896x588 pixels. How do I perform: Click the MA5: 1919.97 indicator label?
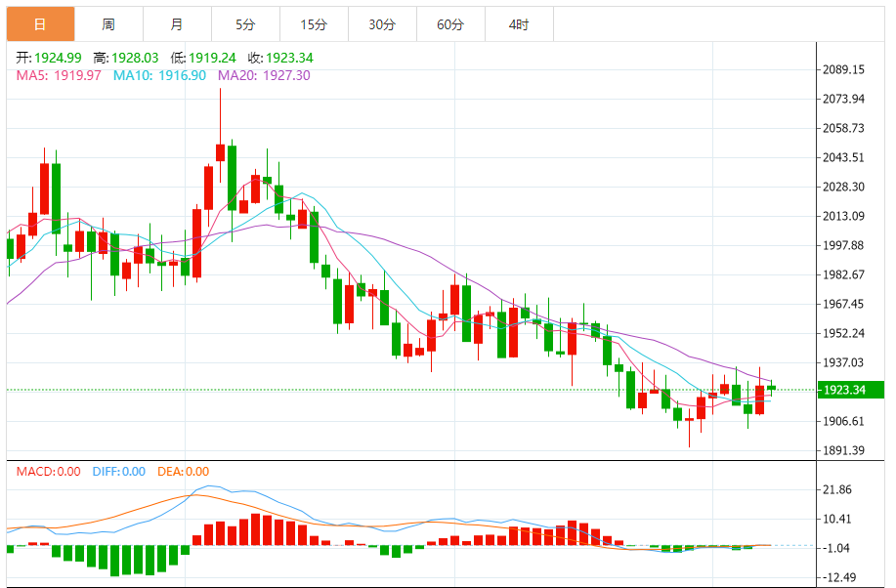click(x=59, y=75)
